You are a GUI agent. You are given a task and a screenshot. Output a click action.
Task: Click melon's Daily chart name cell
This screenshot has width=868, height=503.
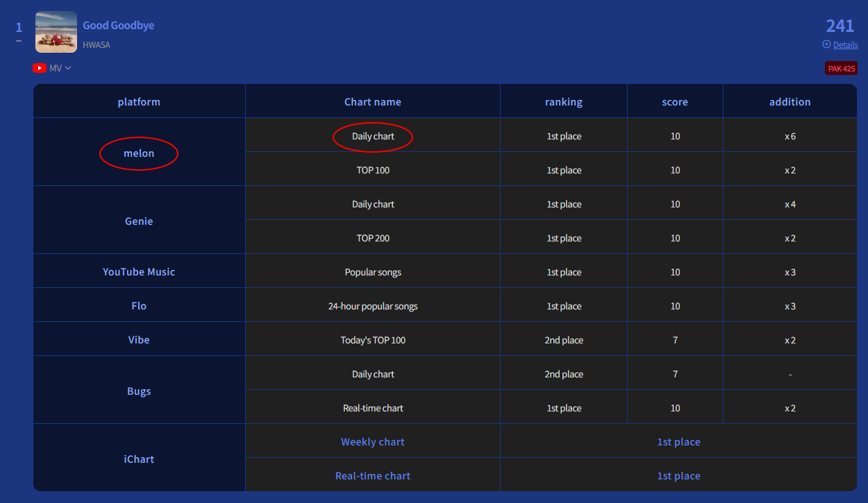pyautogui.click(x=373, y=136)
